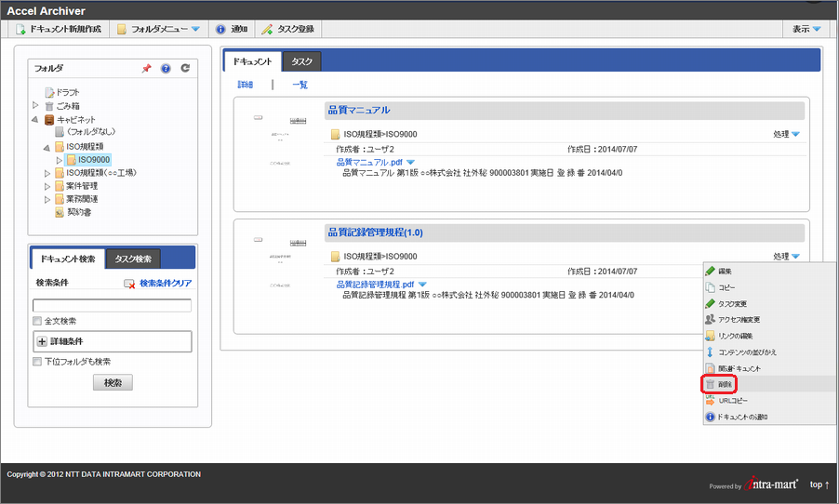Click the タスク登録 toolbar button
The width and height of the screenshot is (839, 504).
(x=287, y=30)
